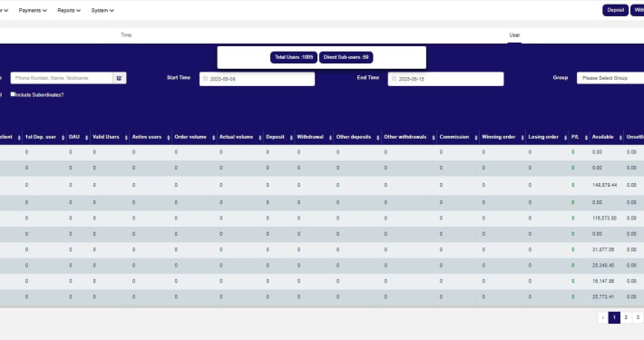This screenshot has height=340, width=644.
Task: Click the Group label
Action: [561, 78]
